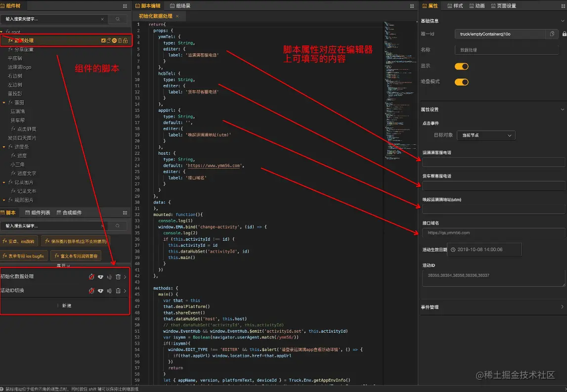Click the edit icon on 数据处理 row
Screen dimensions: 567x392
[103, 41]
